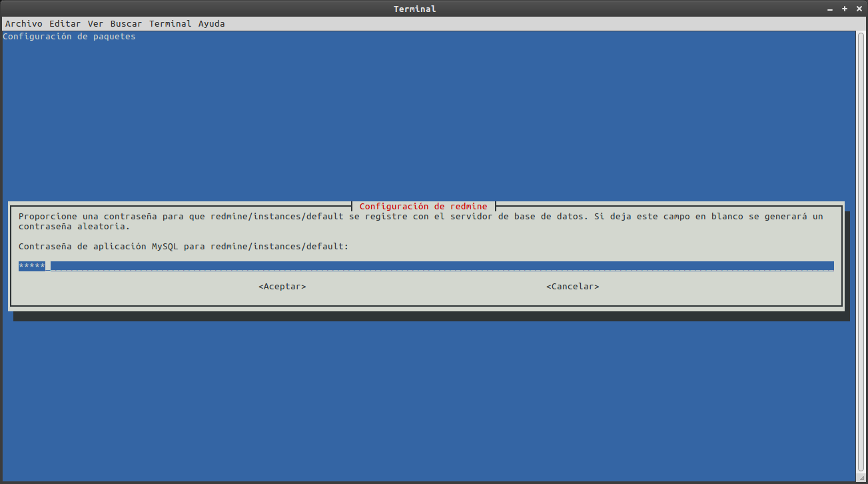The width and height of the screenshot is (868, 484).
Task: Open the Ver menu
Action: pos(95,23)
